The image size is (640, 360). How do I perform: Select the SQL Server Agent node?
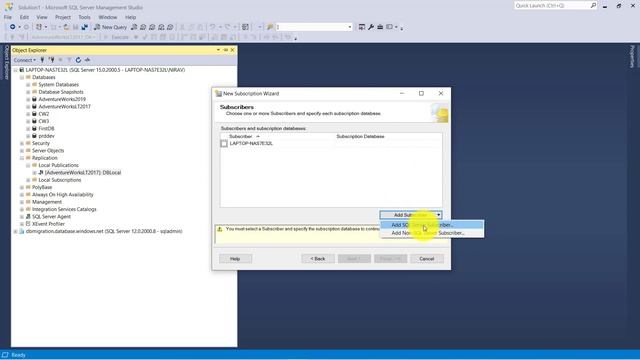click(x=51, y=216)
